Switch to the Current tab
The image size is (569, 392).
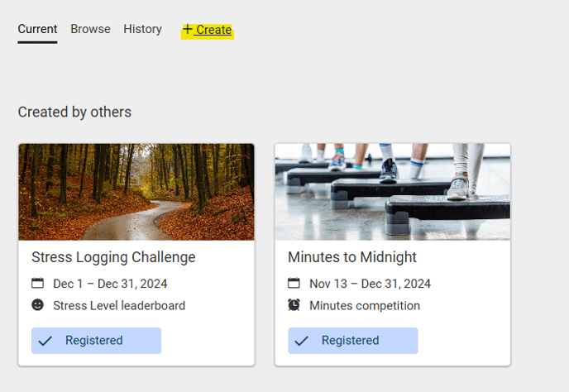coord(37,29)
